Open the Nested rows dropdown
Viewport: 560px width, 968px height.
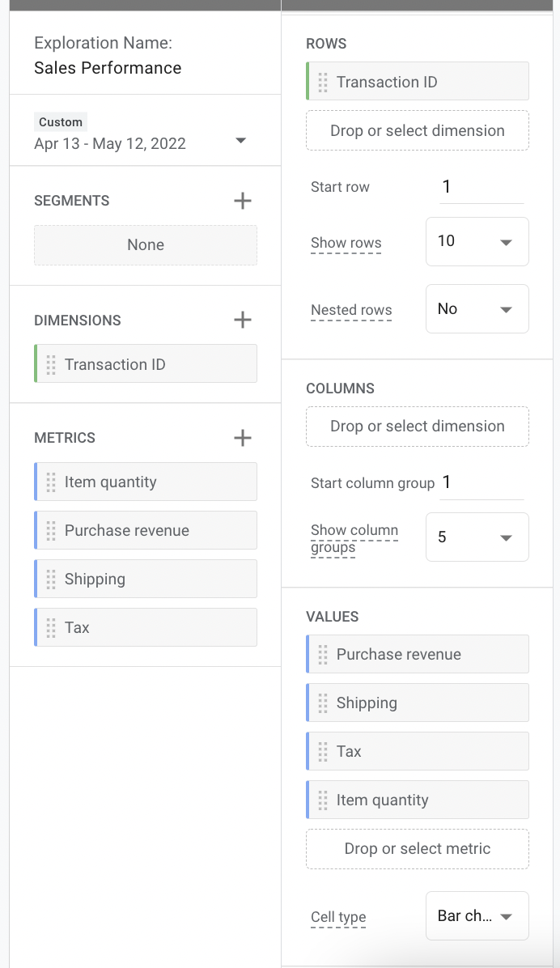477,308
